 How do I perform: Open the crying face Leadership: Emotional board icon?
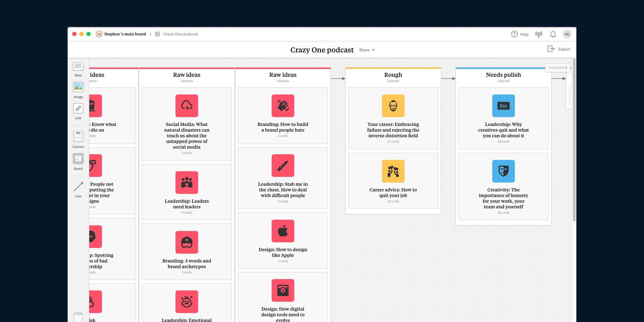click(187, 302)
